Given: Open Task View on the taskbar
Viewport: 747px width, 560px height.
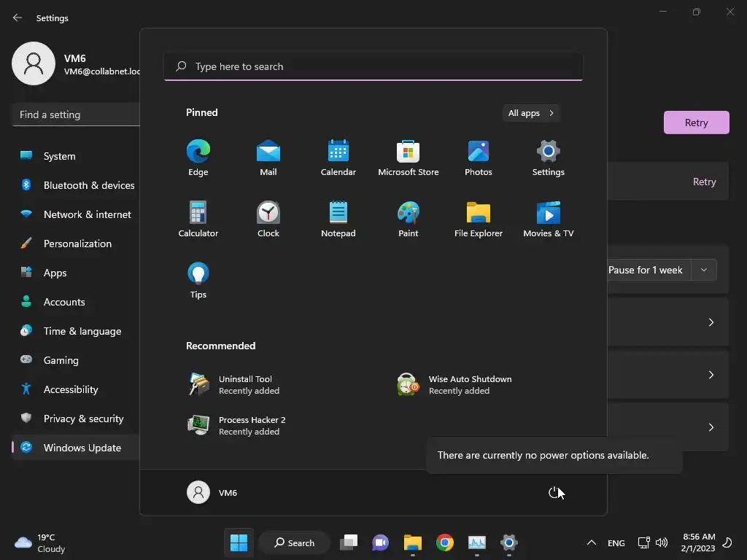Looking at the screenshot, I should pos(349,542).
